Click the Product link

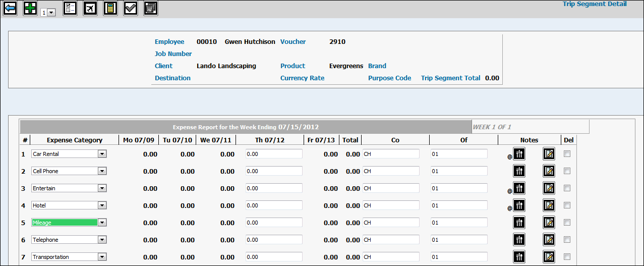(x=292, y=66)
